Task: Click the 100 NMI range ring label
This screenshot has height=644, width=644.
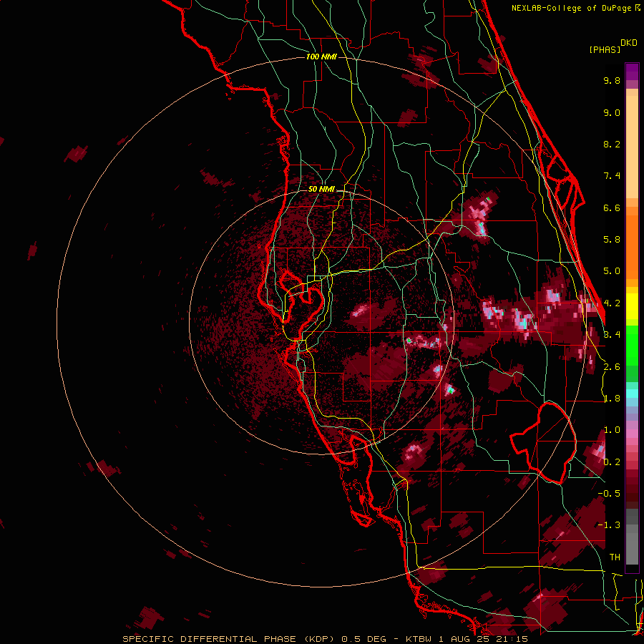Action: pos(321,57)
